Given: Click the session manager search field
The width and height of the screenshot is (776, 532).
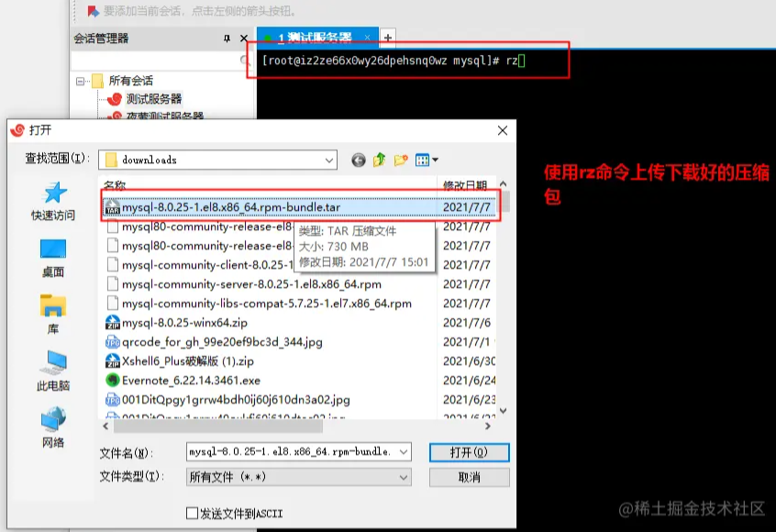Looking at the screenshot, I should [161, 61].
